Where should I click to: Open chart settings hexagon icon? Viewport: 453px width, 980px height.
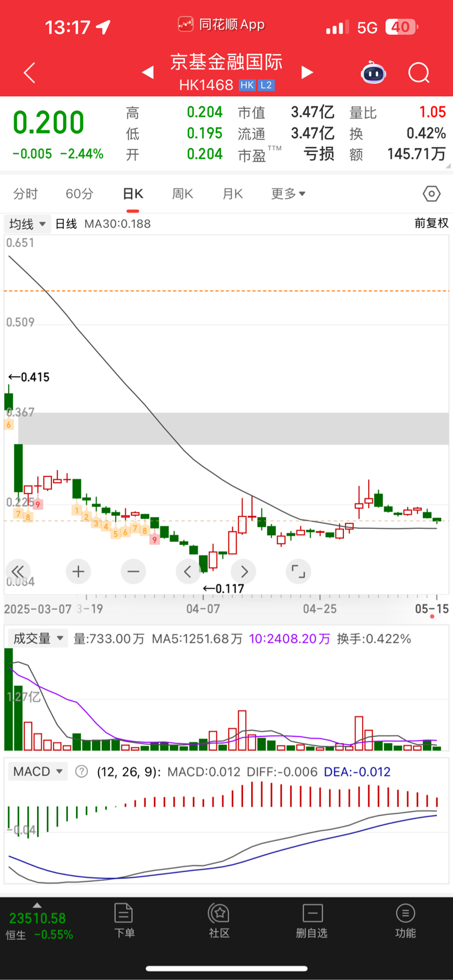click(431, 193)
